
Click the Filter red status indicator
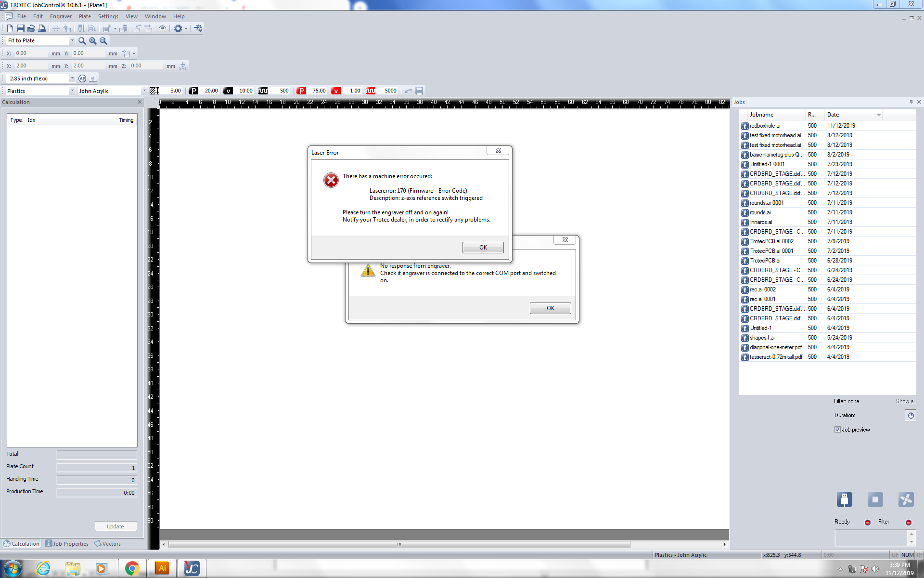(909, 523)
